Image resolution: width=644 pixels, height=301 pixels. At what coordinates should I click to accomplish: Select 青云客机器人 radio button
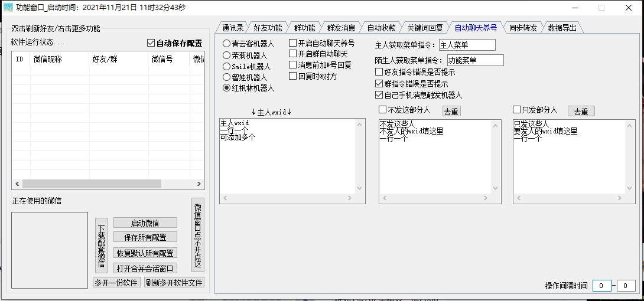pos(227,44)
